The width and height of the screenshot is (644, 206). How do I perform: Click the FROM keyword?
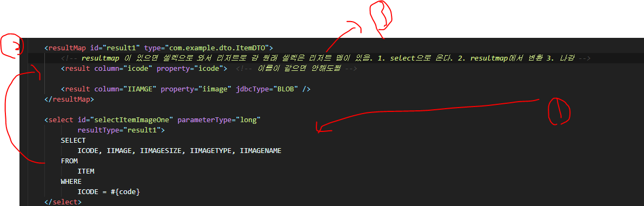pyautogui.click(x=69, y=161)
